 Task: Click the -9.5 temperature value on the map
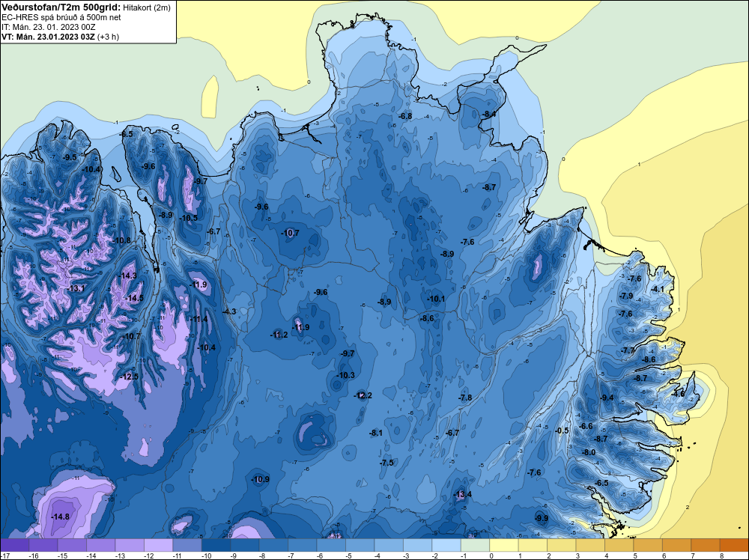(70, 157)
